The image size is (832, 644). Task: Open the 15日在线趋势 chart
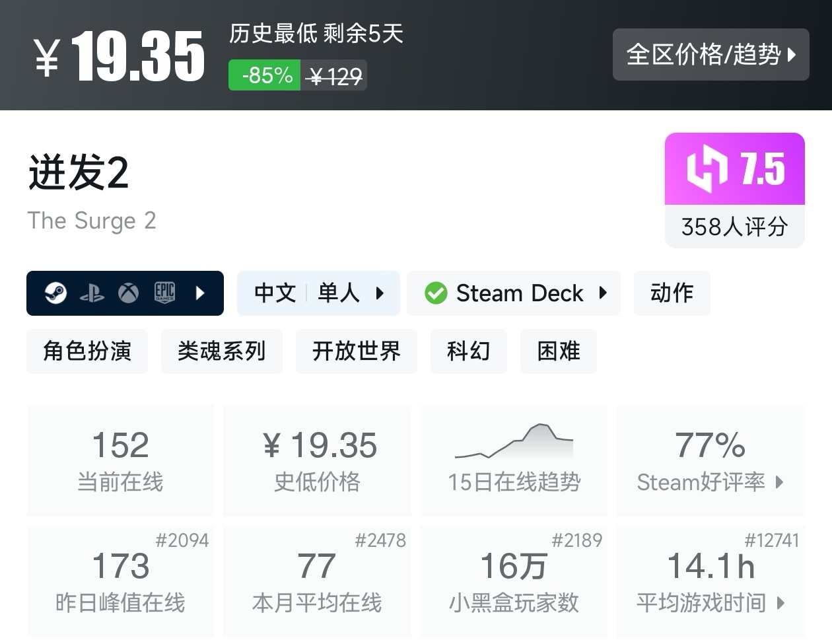point(514,460)
